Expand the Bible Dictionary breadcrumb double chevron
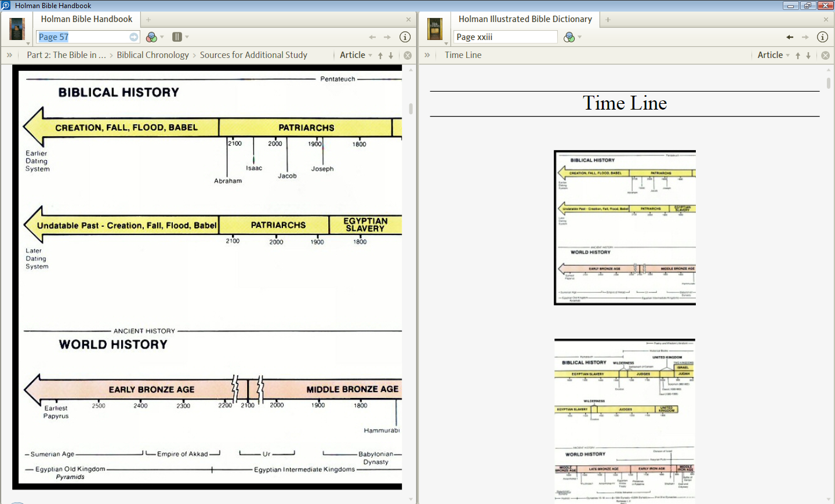Image resolution: width=835 pixels, height=504 pixels. (x=427, y=55)
